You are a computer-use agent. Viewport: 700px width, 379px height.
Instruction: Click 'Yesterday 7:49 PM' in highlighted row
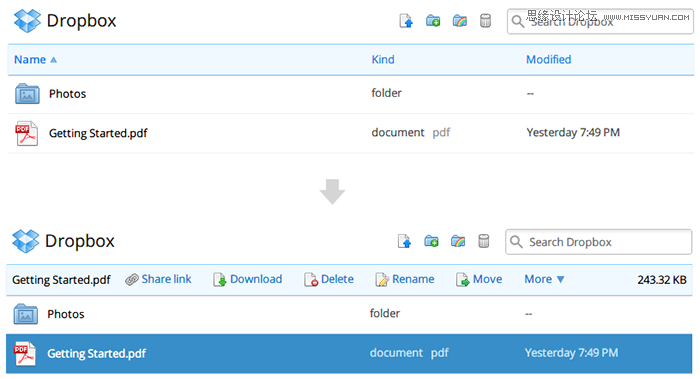click(571, 353)
